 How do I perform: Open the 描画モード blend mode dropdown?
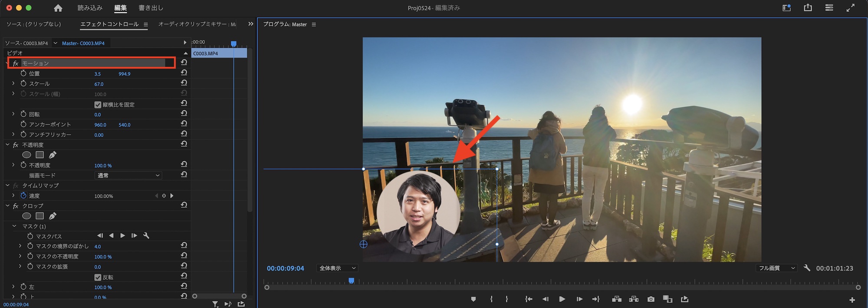point(128,176)
